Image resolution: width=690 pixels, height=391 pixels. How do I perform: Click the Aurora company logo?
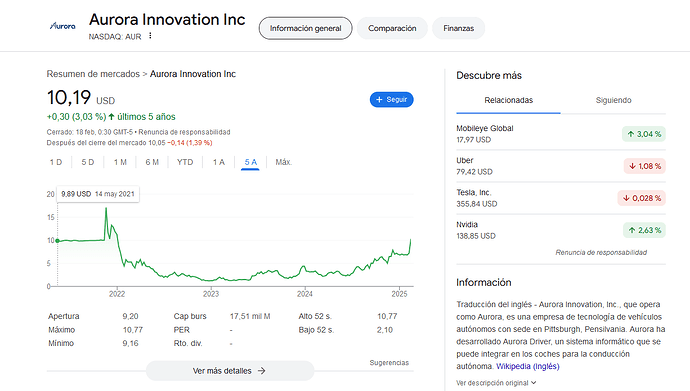62,26
